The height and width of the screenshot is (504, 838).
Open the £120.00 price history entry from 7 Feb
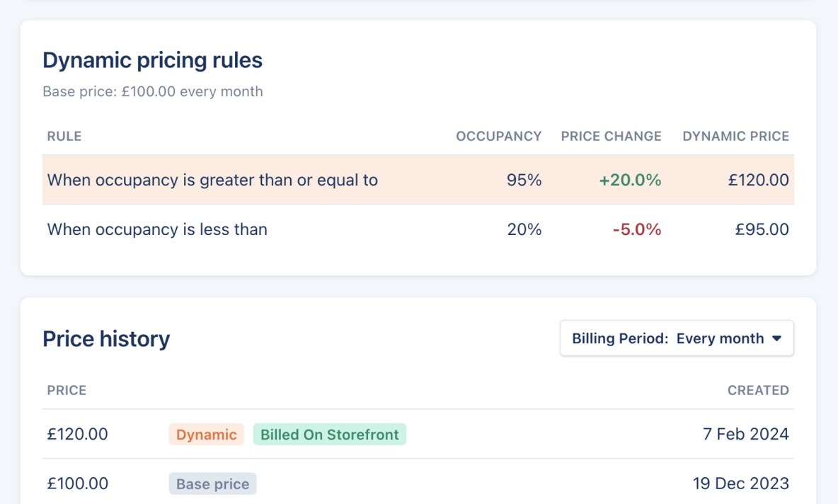coord(77,434)
